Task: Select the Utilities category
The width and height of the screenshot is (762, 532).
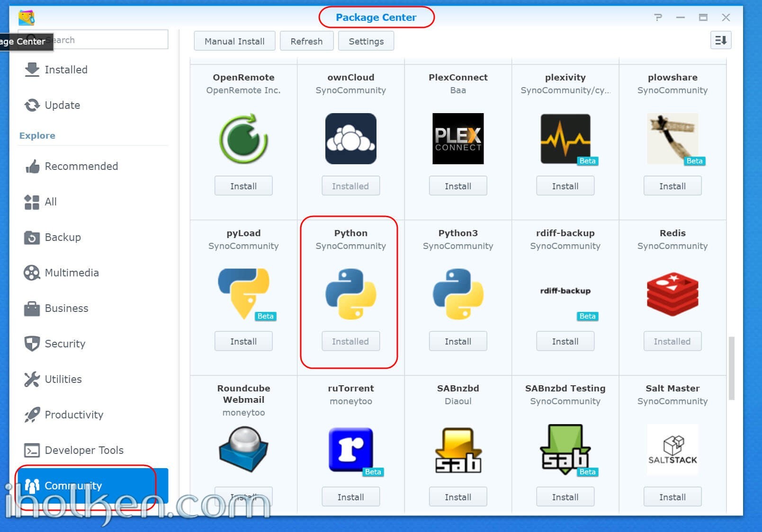Action: (x=93, y=379)
